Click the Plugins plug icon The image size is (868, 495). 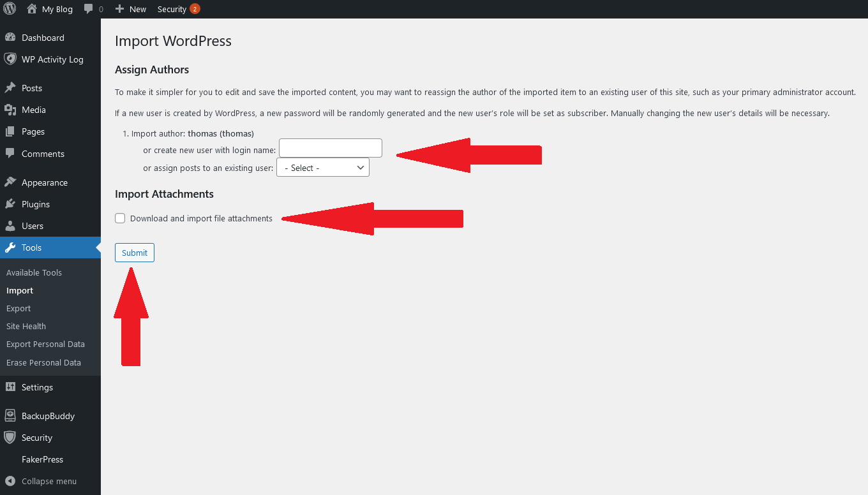coord(10,204)
